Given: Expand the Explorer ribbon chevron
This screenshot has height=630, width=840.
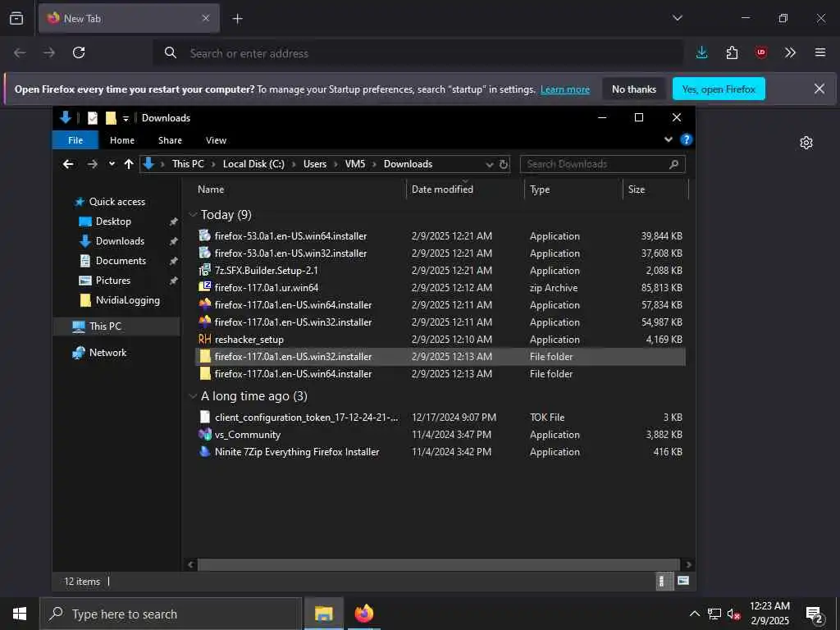Looking at the screenshot, I should [x=668, y=139].
